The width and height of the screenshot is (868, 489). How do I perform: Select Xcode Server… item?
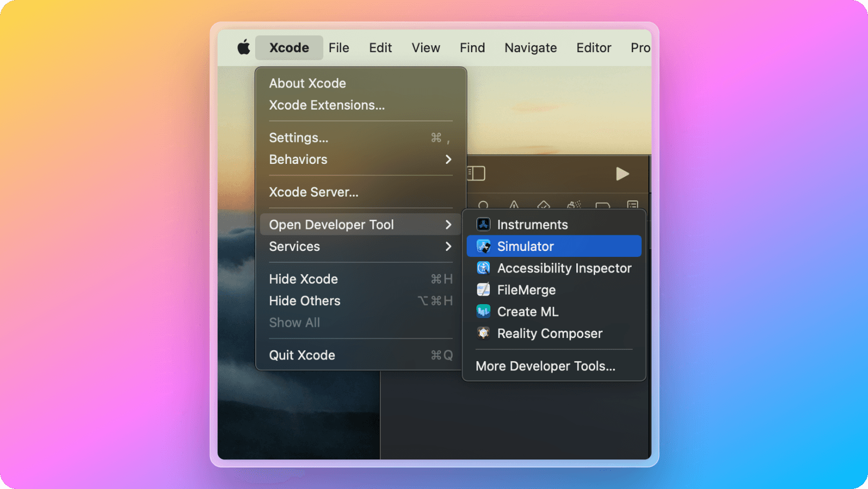(314, 192)
